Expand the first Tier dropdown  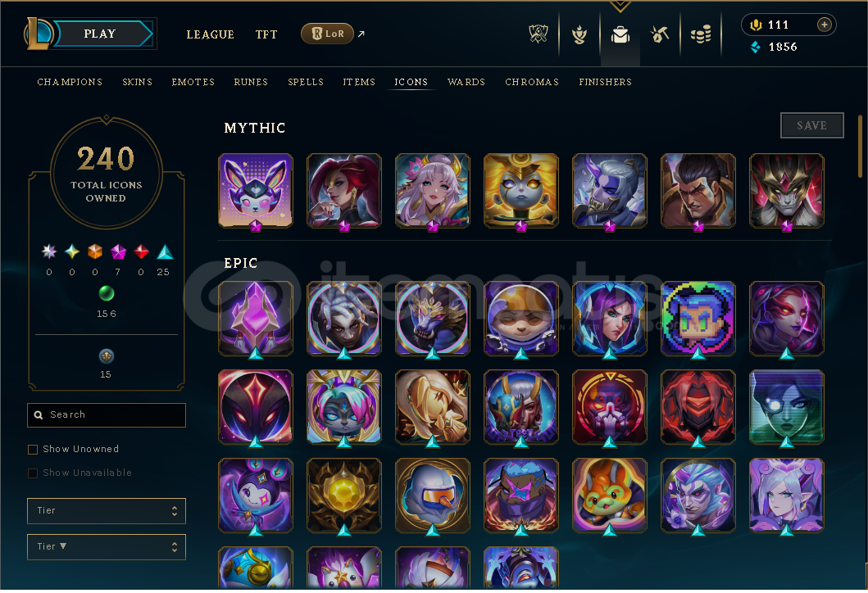107,511
